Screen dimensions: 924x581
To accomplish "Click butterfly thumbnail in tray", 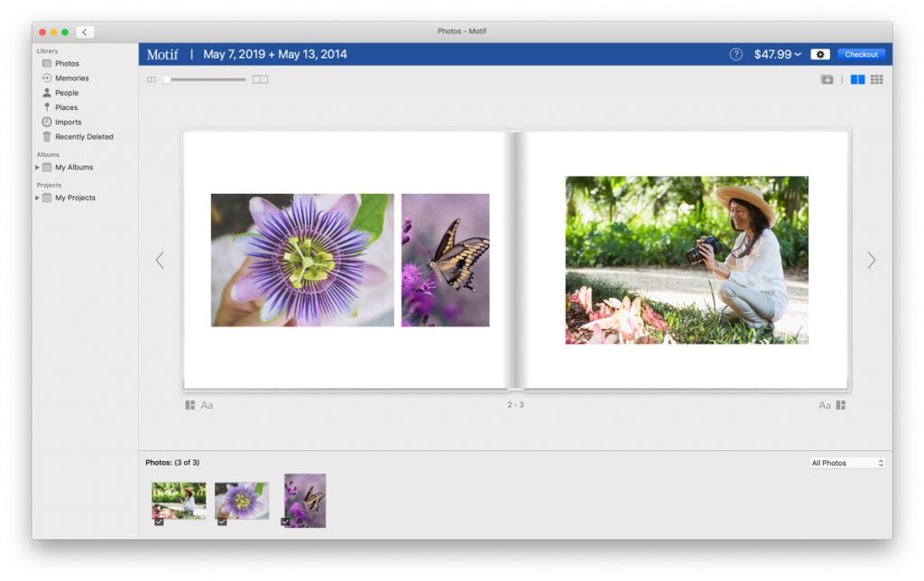I will (x=305, y=501).
